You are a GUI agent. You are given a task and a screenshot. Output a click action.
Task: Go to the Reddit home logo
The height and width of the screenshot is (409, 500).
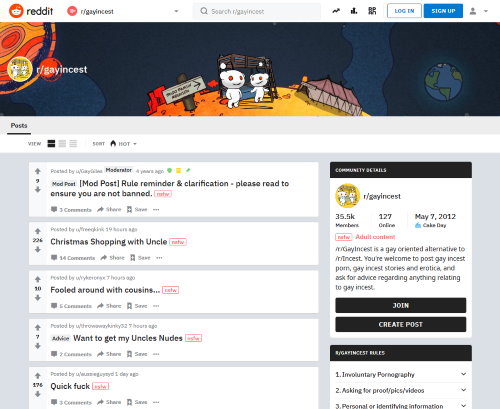click(x=31, y=11)
